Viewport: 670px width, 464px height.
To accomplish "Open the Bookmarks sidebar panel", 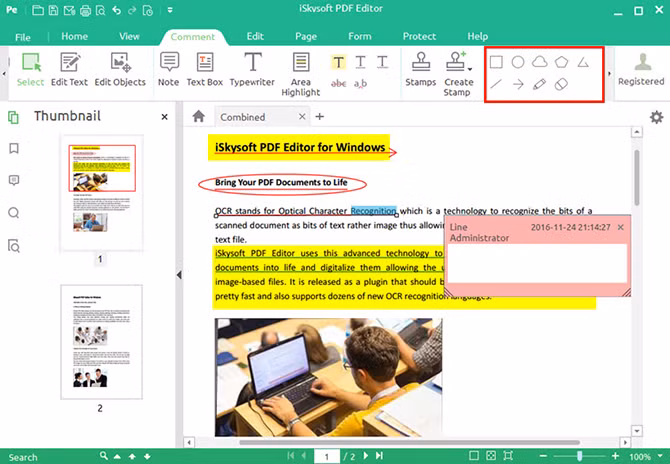I will [x=14, y=149].
